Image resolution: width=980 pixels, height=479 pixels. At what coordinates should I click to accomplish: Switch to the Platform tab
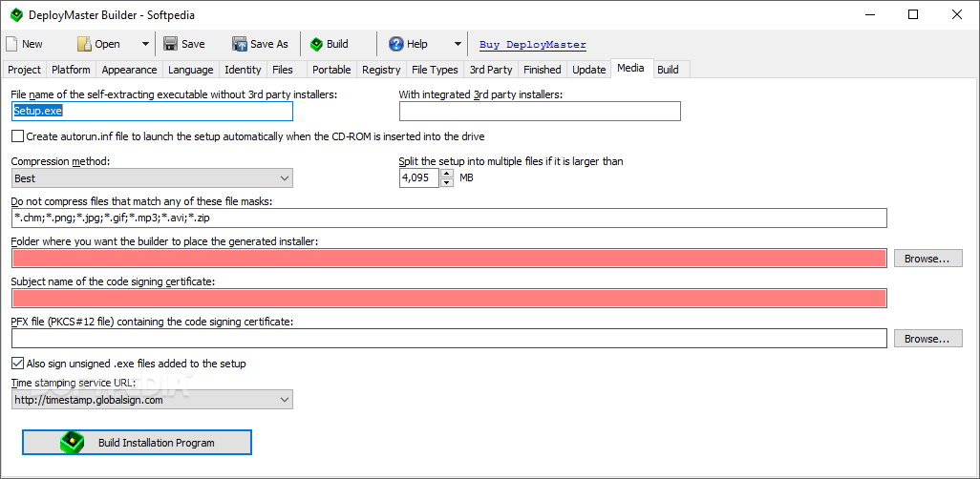coord(71,70)
